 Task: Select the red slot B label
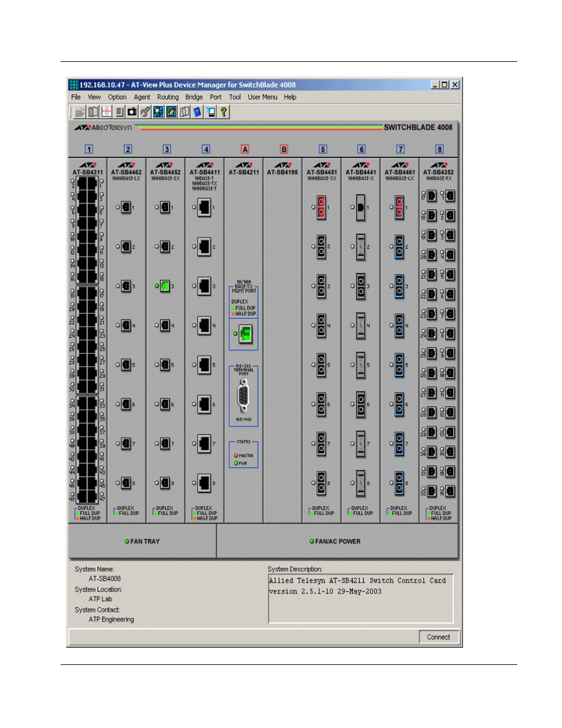pos(284,149)
